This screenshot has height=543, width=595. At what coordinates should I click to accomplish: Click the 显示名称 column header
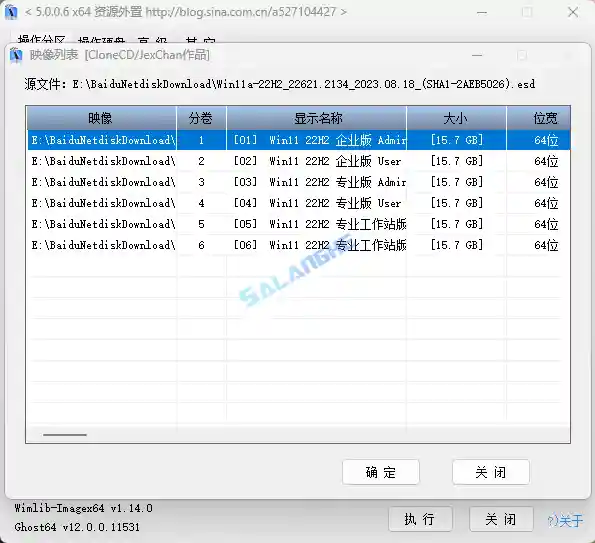pos(316,118)
